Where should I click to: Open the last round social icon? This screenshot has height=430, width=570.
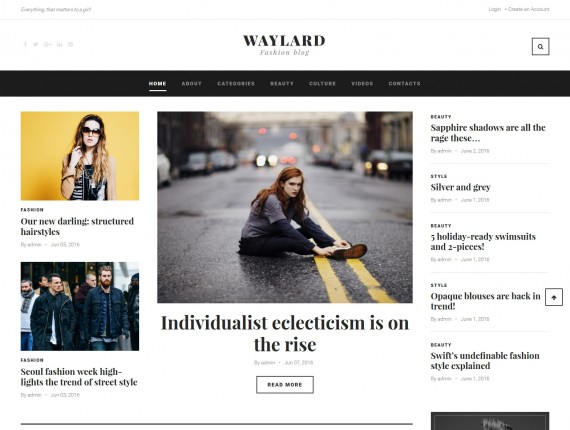pos(71,44)
